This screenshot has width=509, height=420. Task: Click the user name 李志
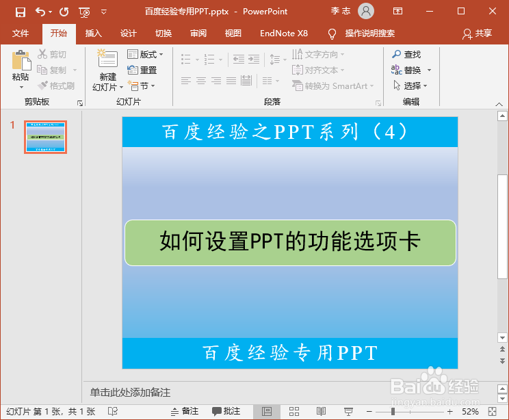click(x=341, y=11)
